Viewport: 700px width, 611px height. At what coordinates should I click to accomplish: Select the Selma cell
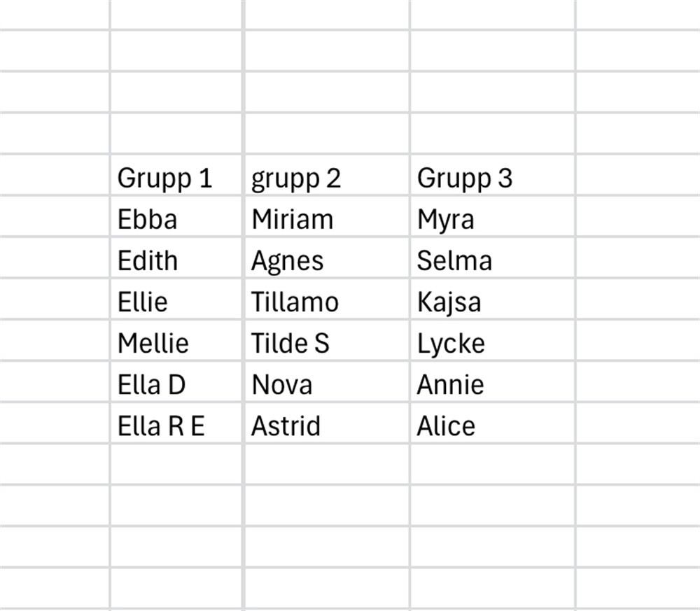pyautogui.click(x=454, y=261)
